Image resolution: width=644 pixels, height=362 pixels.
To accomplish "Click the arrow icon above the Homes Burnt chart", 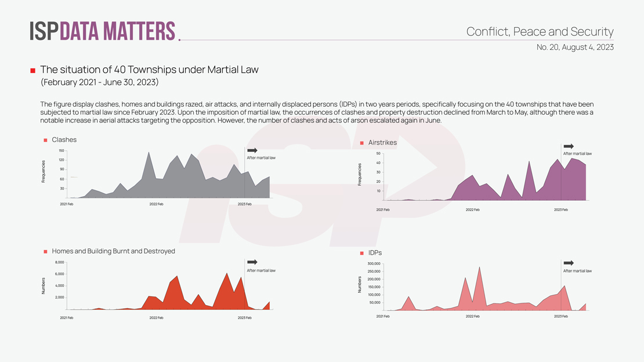I will (252, 262).
